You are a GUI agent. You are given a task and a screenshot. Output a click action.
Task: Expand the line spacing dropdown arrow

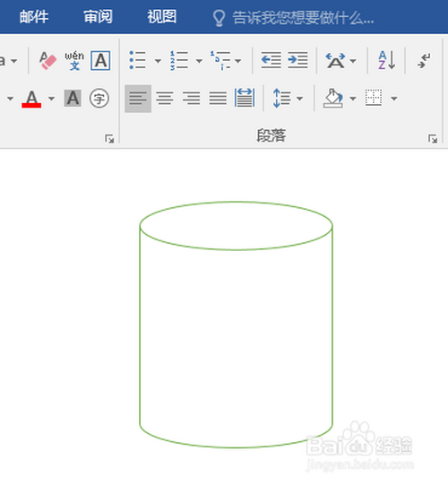pyautogui.click(x=299, y=99)
